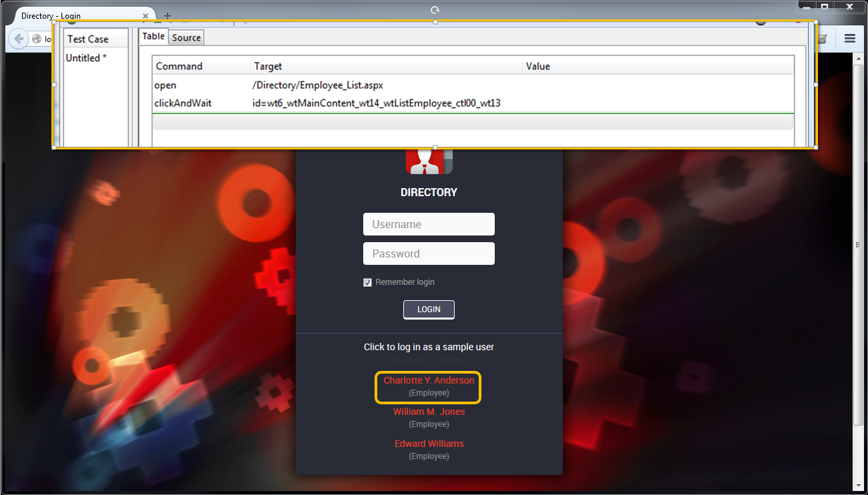Click the Password input field

429,254
